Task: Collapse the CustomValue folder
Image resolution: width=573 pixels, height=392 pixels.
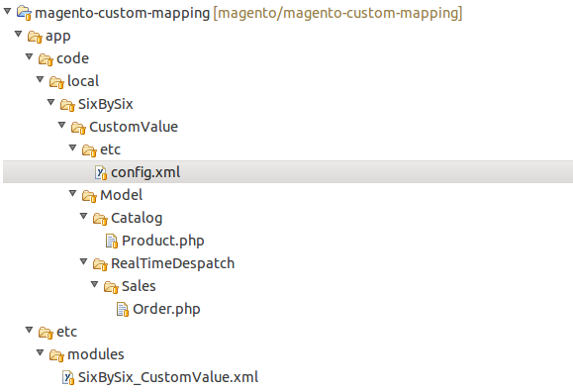Action: coord(61,125)
